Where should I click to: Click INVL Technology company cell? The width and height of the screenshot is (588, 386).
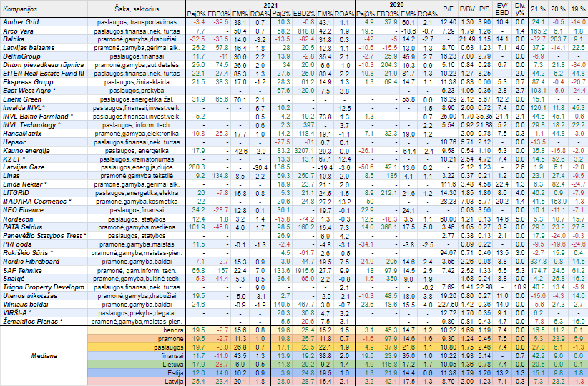tap(44, 125)
